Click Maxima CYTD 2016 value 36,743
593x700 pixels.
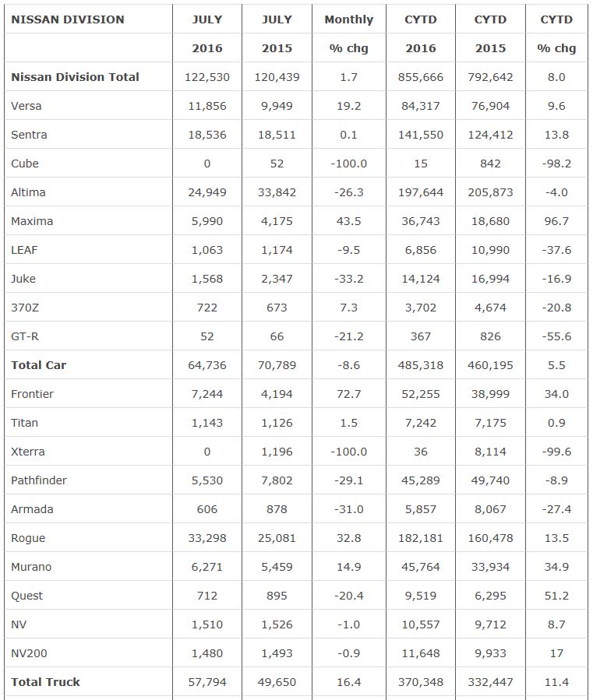click(x=421, y=221)
